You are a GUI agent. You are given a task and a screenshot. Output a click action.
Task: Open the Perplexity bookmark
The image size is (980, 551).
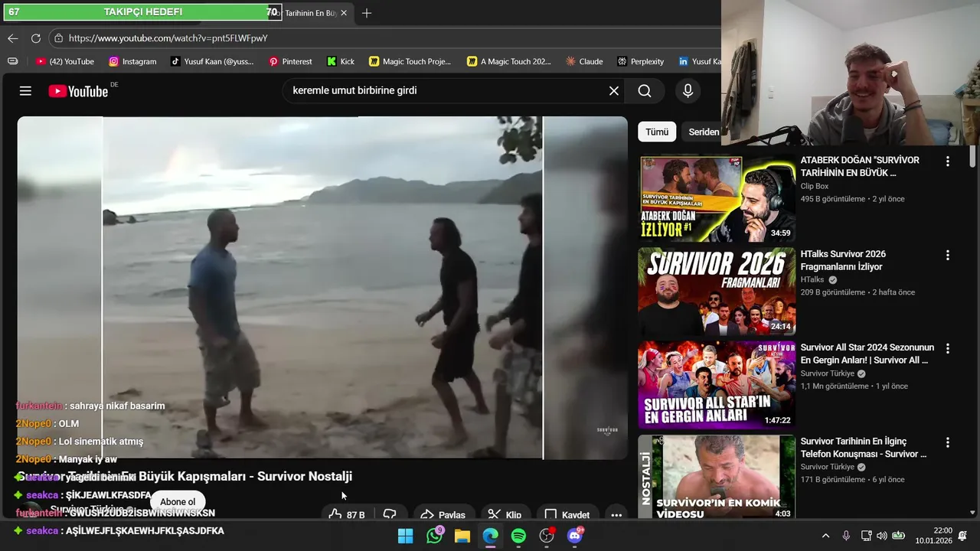[x=640, y=61]
